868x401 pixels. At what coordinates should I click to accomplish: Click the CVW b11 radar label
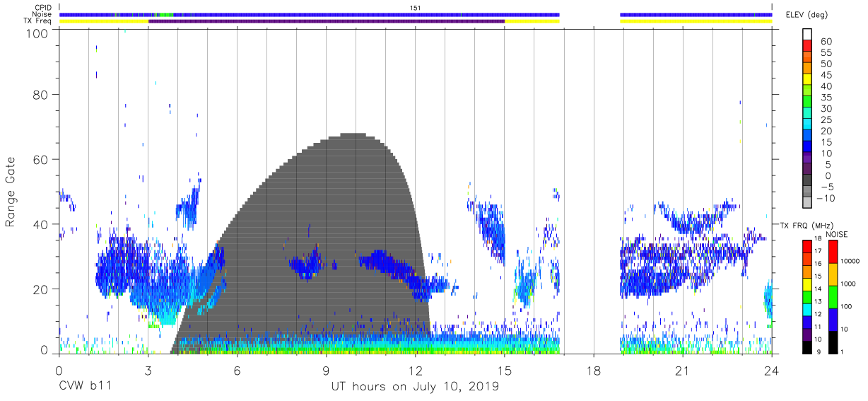click(x=86, y=387)
